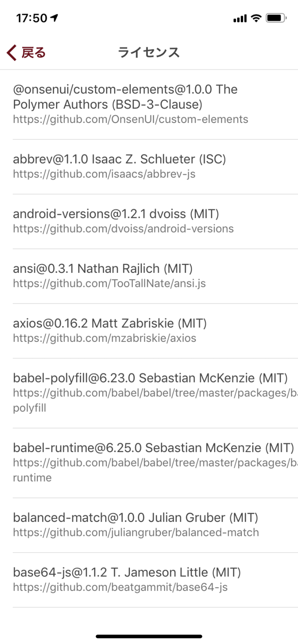Tap the battery indicator icon

pyautogui.click(x=276, y=18)
